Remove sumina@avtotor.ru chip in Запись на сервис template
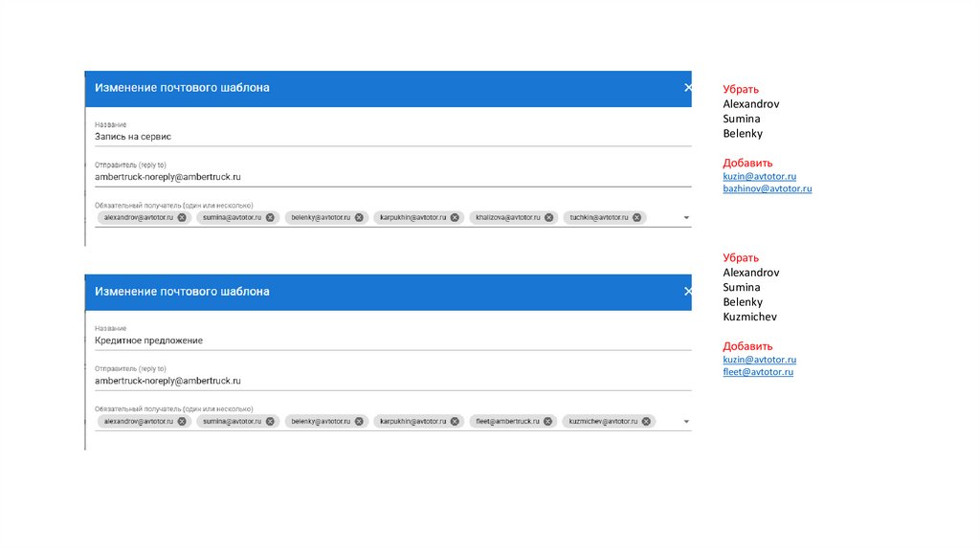 [x=270, y=217]
